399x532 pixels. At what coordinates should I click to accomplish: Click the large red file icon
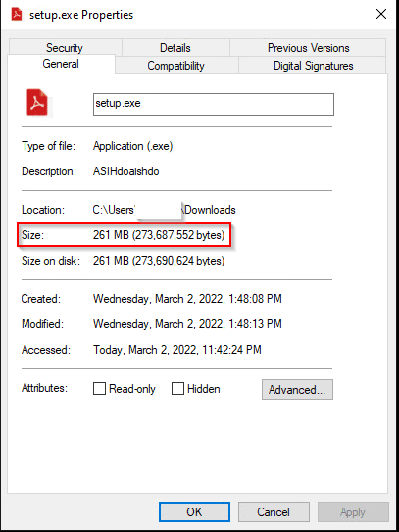[x=37, y=102]
